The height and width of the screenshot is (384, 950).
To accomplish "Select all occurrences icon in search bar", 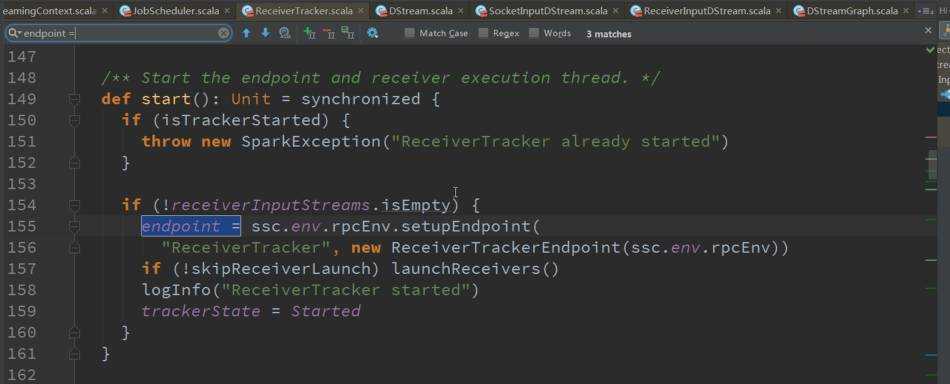I will (x=348, y=33).
